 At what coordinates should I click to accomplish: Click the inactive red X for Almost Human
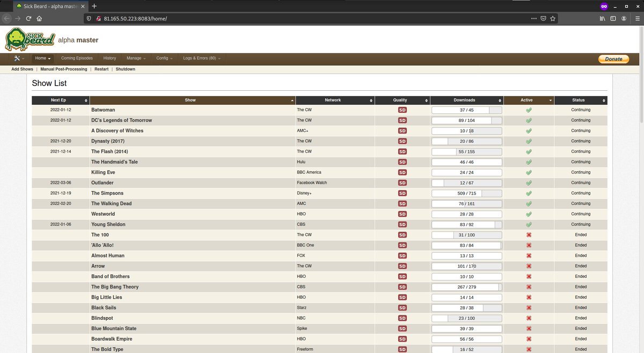(529, 256)
